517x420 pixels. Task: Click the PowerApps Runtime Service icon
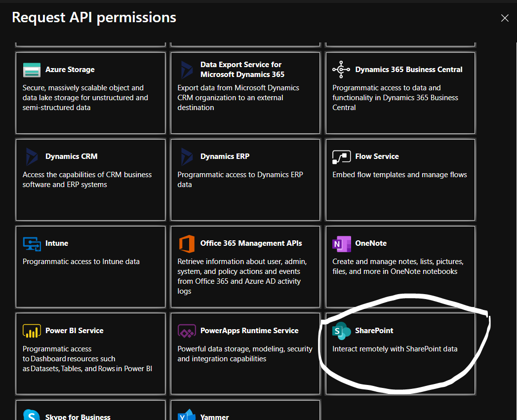pyautogui.click(x=187, y=331)
